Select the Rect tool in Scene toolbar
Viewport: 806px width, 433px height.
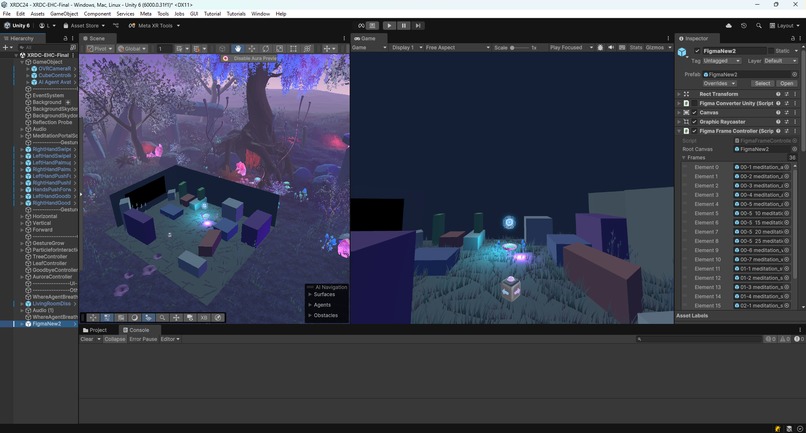(294, 48)
